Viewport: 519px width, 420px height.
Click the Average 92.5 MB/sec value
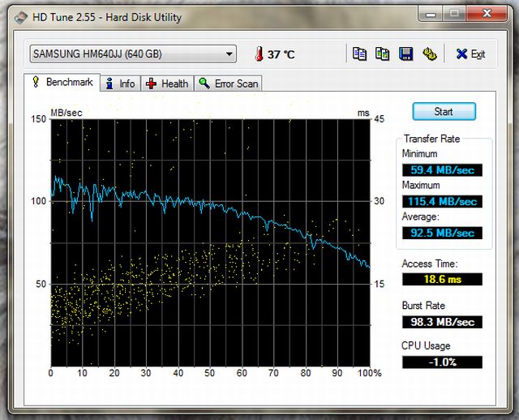[x=441, y=233]
